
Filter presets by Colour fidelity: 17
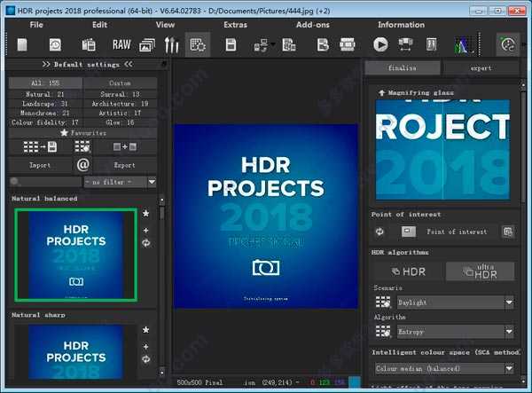coord(45,122)
